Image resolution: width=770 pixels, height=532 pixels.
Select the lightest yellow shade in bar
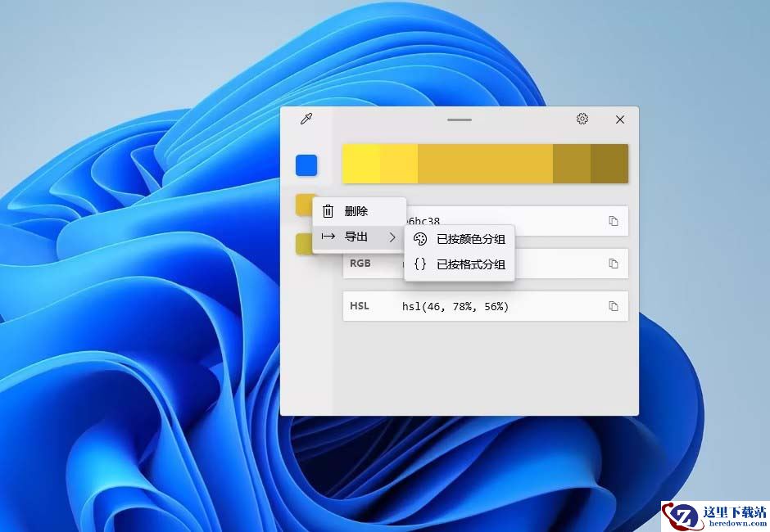361,164
